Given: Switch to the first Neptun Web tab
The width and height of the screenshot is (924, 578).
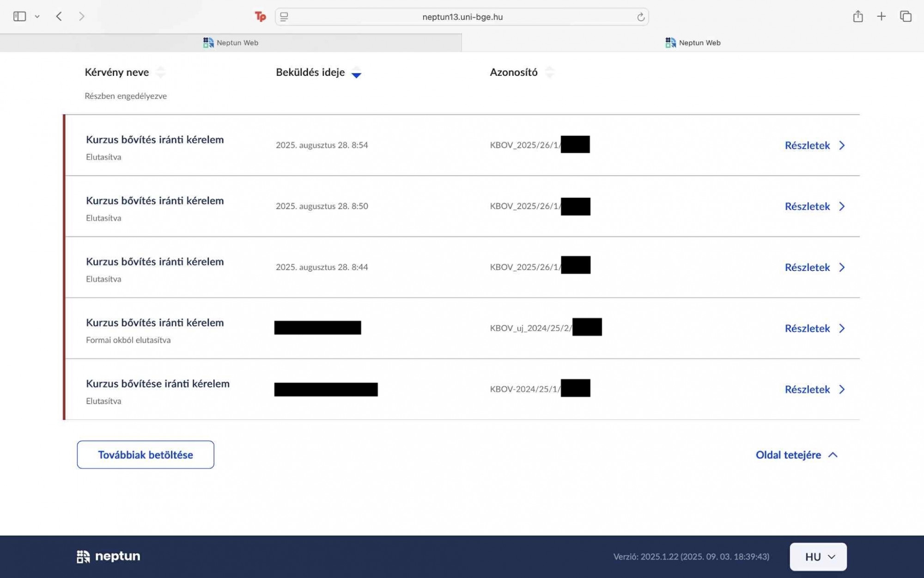Looking at the screenshot, I should click(x=231, y=43).
